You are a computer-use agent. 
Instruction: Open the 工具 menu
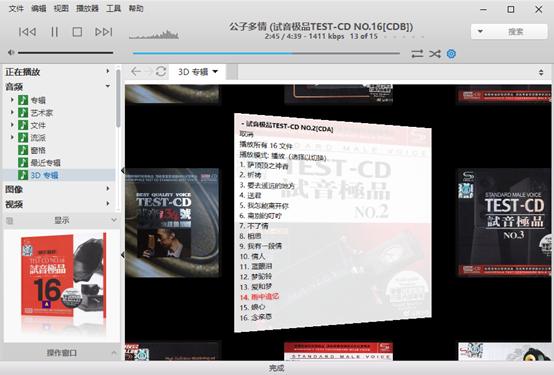(113, 8)
